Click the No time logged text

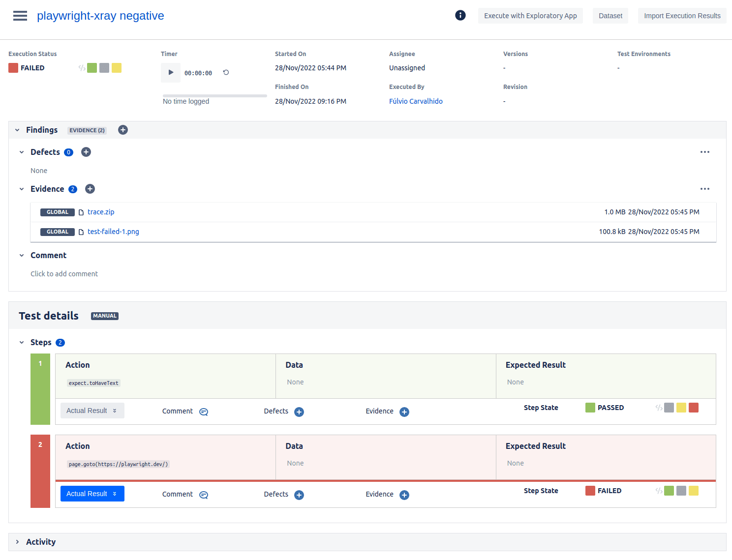pyautogui.click(x=186, y=101)
